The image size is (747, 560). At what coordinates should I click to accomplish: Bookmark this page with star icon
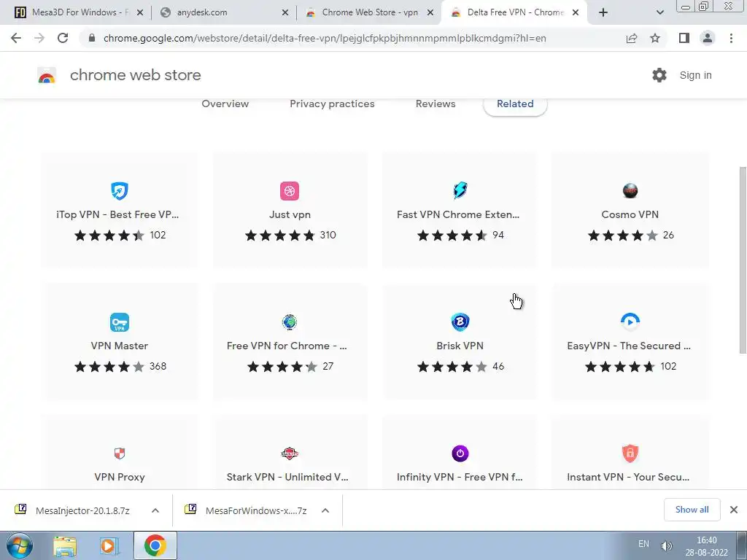[x=655, y=38]
